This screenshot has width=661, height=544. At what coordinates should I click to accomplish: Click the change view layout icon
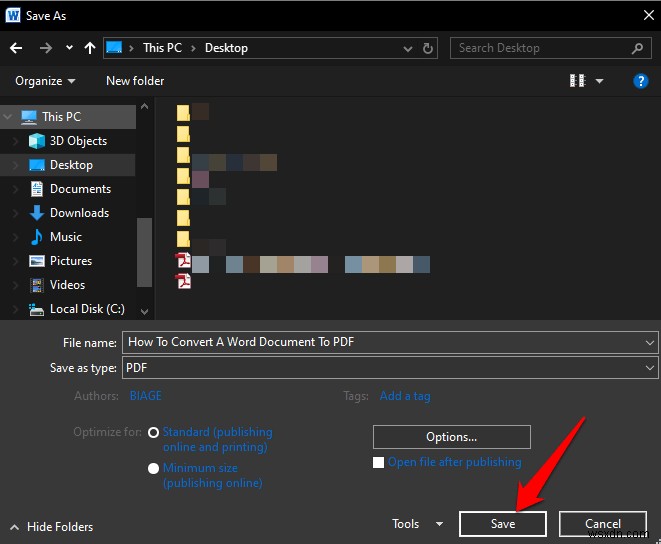click(x=577, y=81)
